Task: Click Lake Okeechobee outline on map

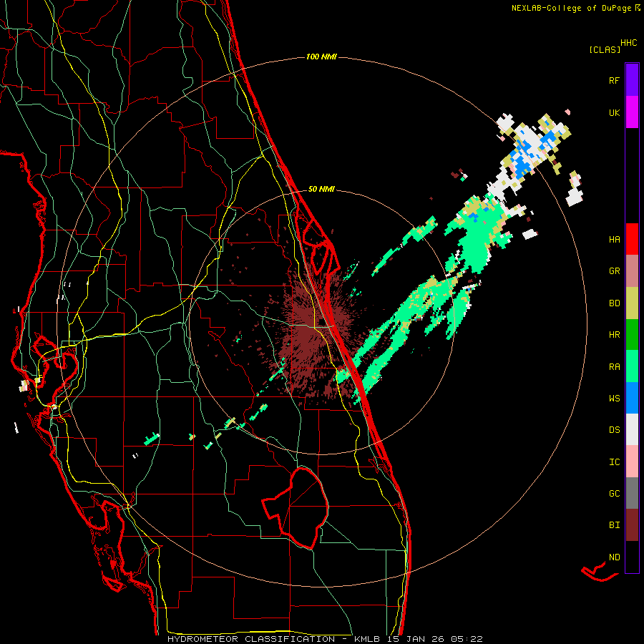Action: 296,507
